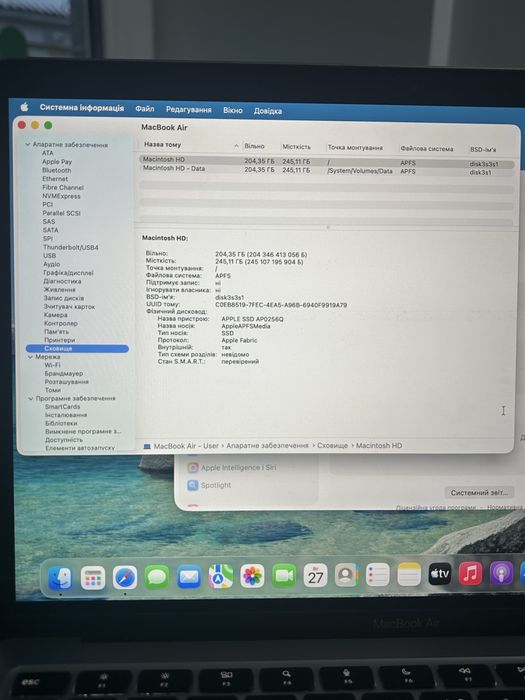Viewport: 525px width, 700px height.
Task: Select Живлення in sidebar
Action: 59,289
